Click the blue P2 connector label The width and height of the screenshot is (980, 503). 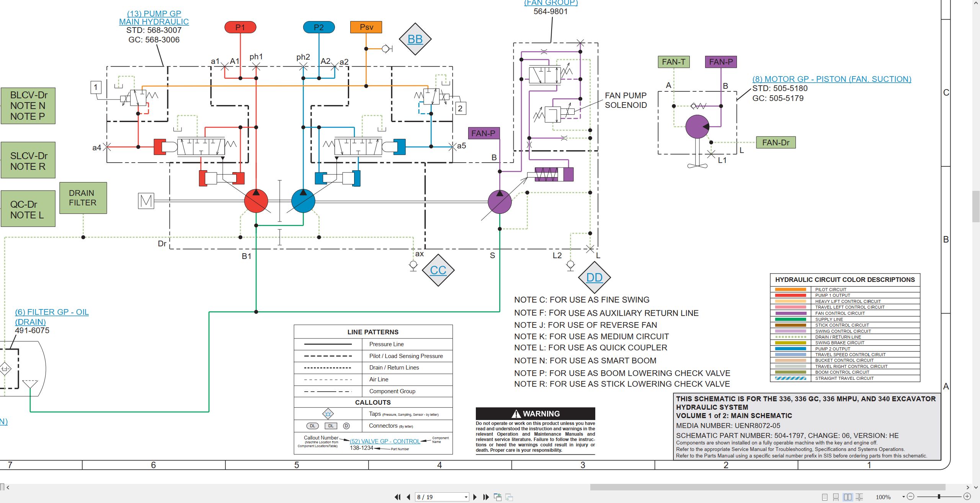point(318,27)
